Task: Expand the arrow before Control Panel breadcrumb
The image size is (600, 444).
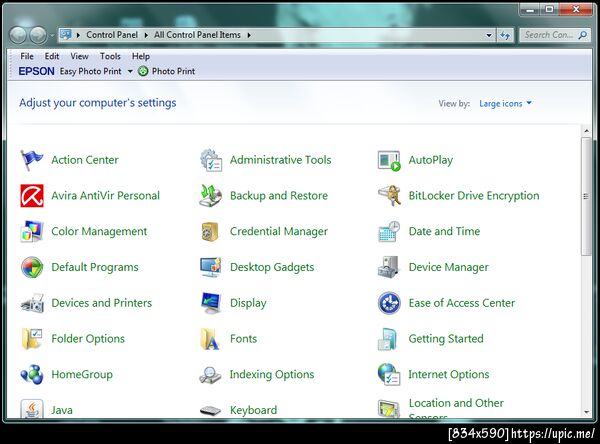Action: coord(78,35)
